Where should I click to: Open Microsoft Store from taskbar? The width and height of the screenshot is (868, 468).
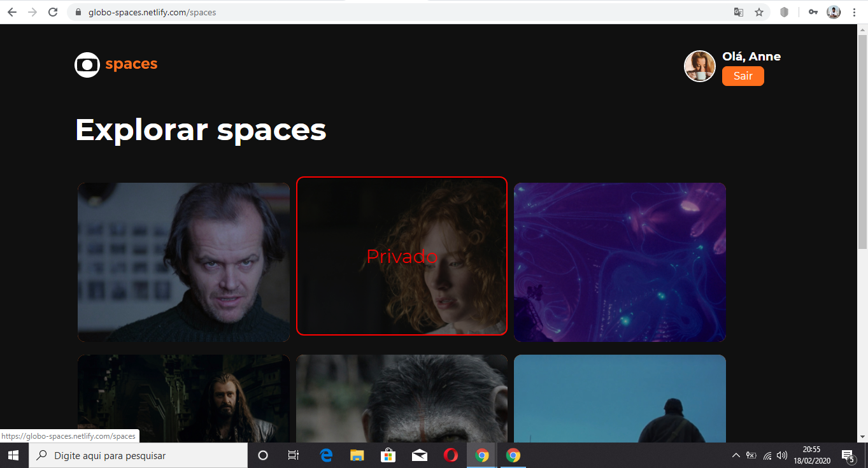[388, 455]
